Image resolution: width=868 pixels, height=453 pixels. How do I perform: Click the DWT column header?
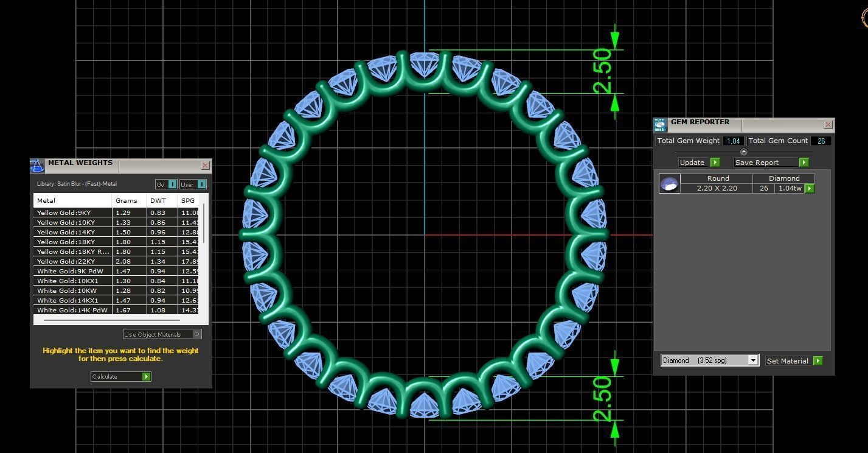click(162, 200)
